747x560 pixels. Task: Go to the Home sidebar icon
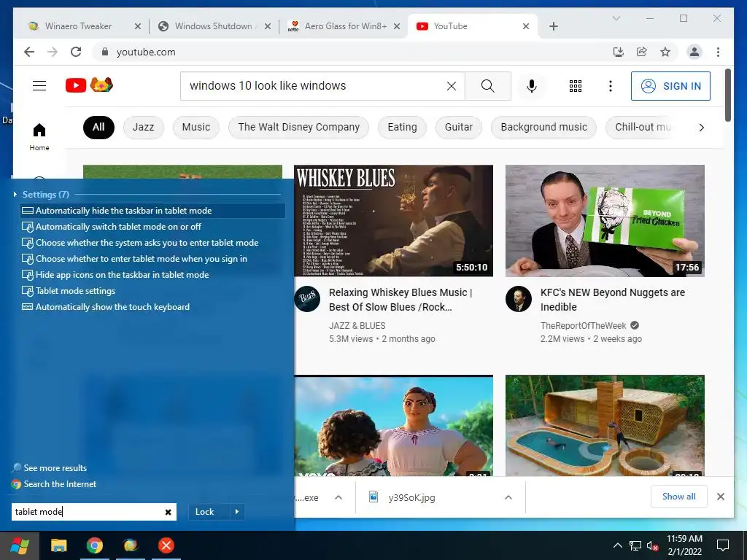[39, 137]
